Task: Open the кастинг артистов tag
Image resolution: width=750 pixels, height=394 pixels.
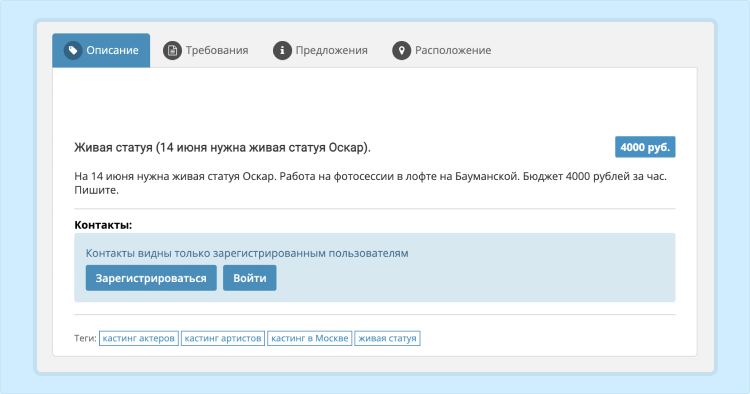Action: [223, 338]
